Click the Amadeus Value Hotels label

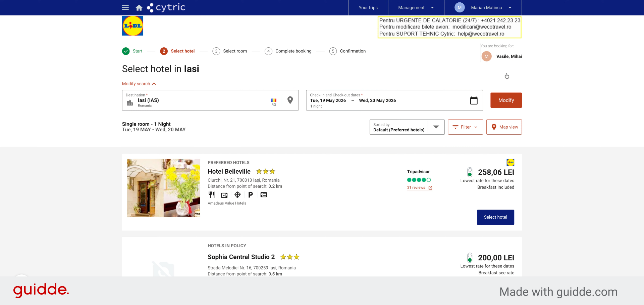(227, 203)
